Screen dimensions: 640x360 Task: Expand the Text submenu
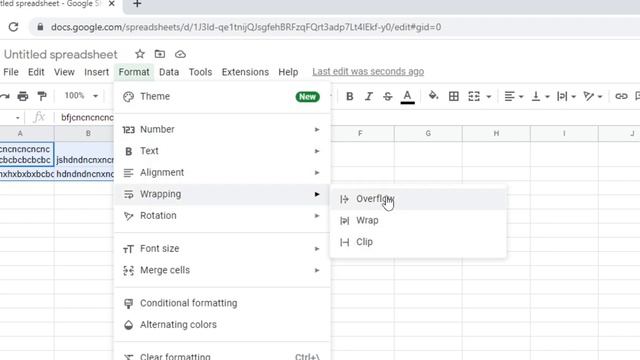click(222, 151)
